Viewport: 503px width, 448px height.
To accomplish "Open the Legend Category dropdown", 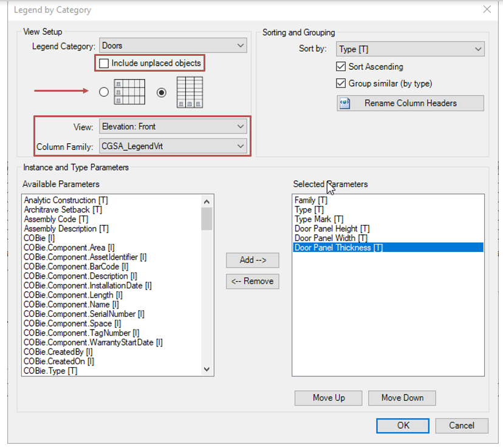I will [x=173, y=46].
